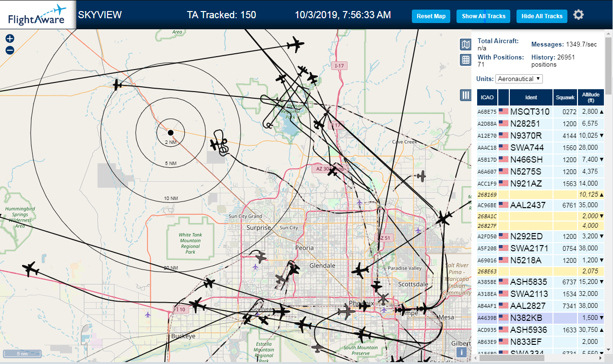Click vertical scrollbar up arrow
Image resolution: width=613 pixels, height=364 pixels.
(609, 33)
